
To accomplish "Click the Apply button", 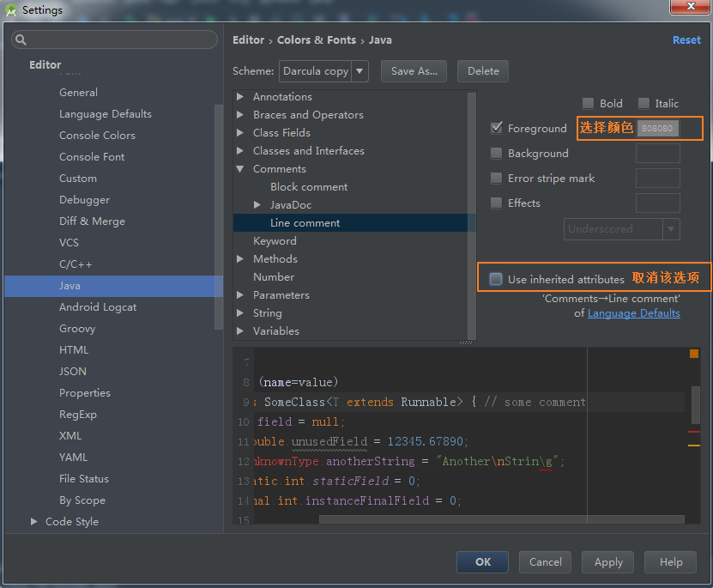I will point(608,562).
